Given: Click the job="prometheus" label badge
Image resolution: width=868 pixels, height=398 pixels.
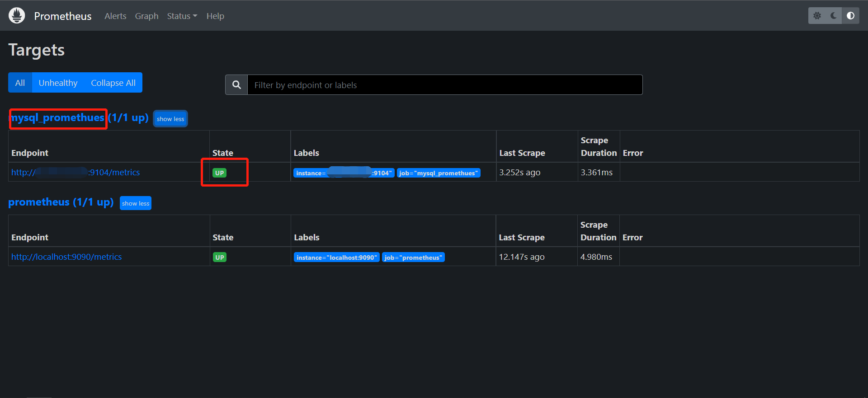Looking at the screenshot, I should pyautogui.click(x=413, y=257).
